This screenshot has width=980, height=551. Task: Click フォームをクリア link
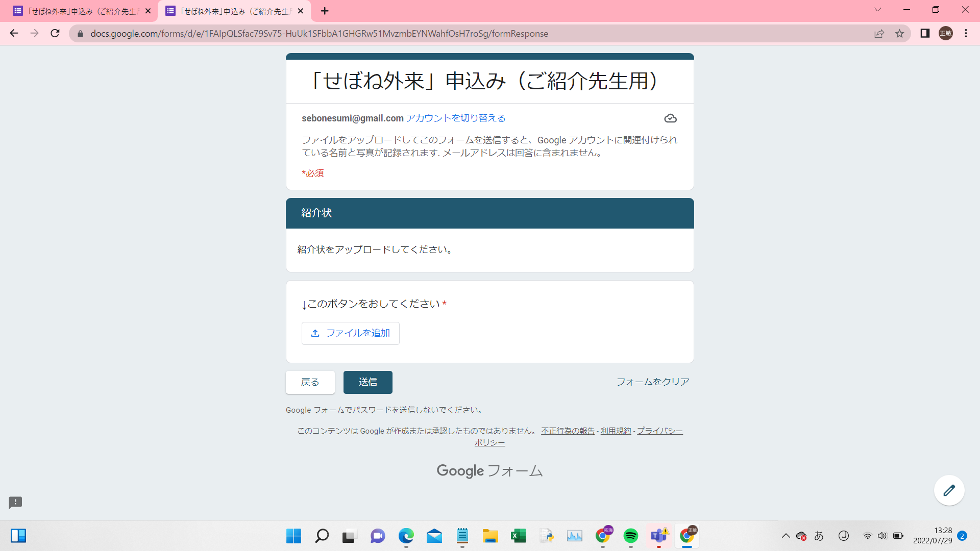pyautogui.click(x=653, y=382)
